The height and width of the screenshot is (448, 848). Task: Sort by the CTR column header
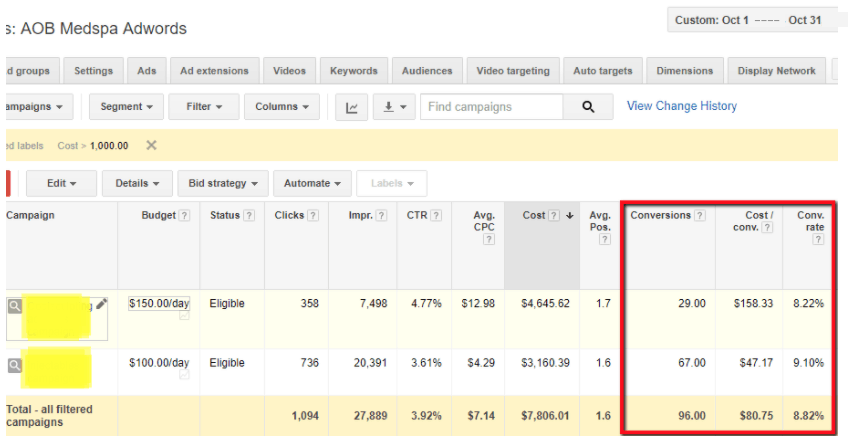(x=417, y=215)
